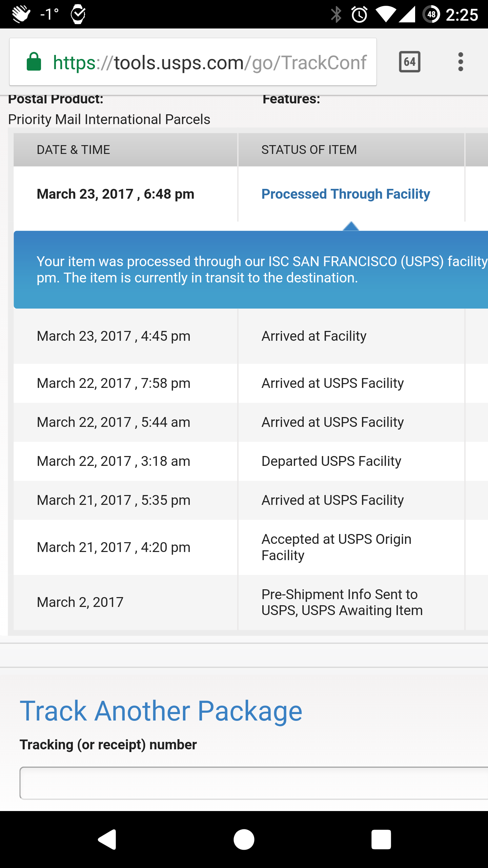Tap the Bluetooth status bar icon

336,15
